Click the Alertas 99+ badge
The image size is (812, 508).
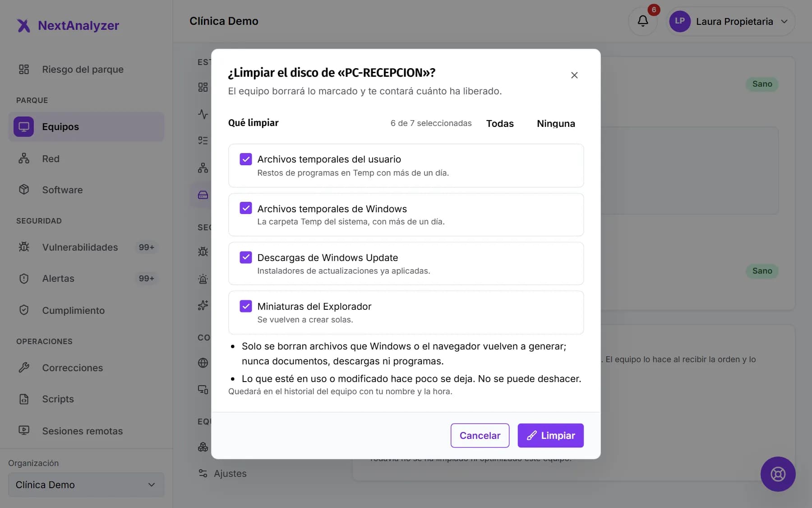pyautogui.click(x=147, y=278)
